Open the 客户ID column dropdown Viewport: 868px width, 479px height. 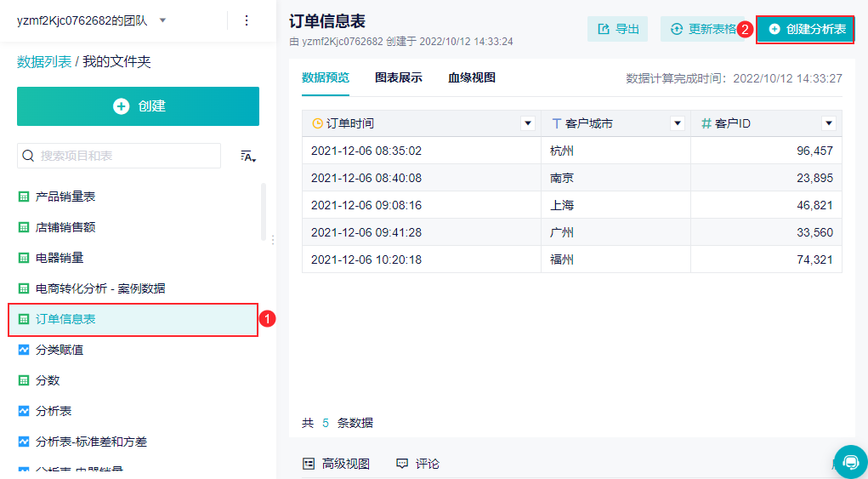829,123
